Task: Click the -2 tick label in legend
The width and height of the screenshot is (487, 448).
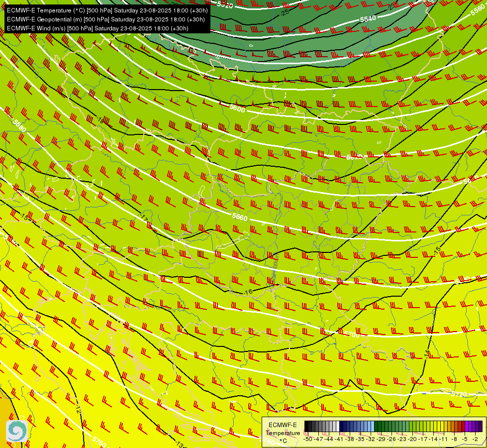Action: point(475,440)
